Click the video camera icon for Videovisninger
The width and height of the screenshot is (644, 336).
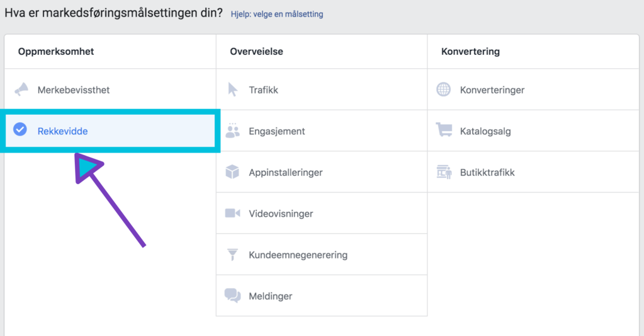232,214
